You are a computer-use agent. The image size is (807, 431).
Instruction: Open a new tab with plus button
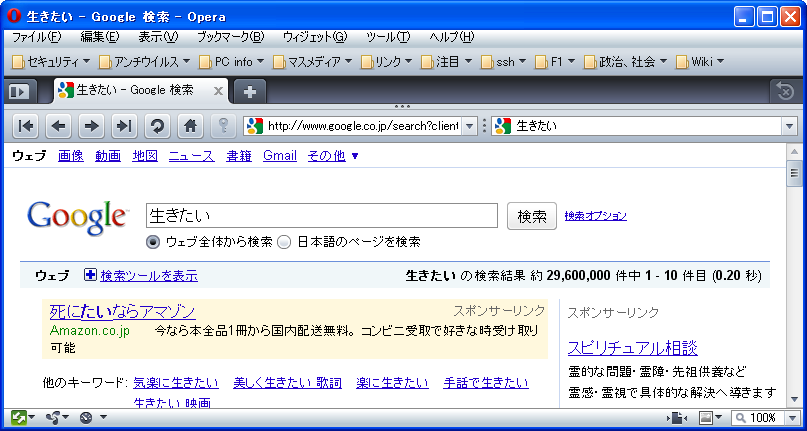pos(250,92)
